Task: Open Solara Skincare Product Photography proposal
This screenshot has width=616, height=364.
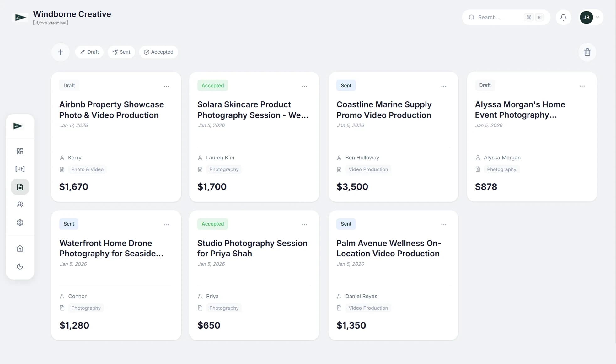Action: pos(253,110)
